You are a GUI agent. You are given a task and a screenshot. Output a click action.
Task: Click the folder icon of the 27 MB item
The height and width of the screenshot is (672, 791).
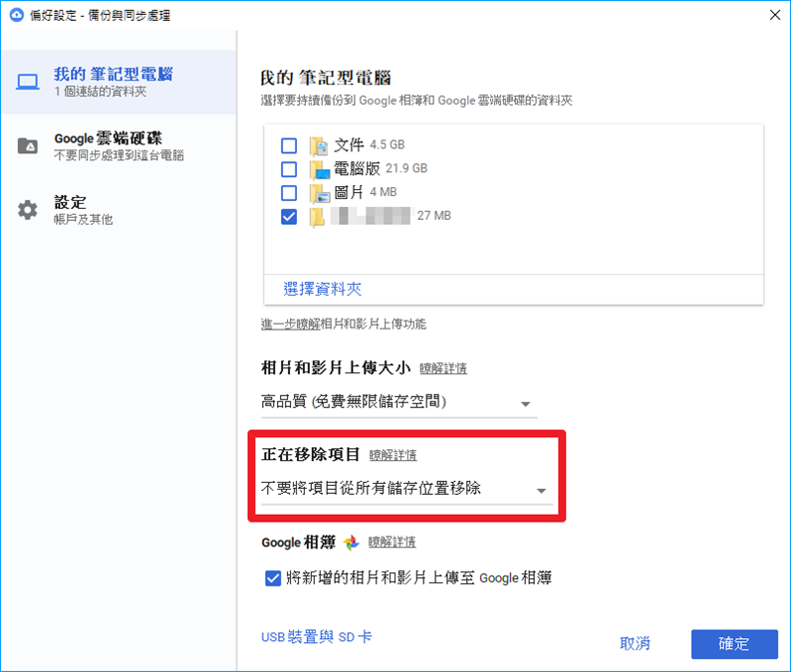coord(318,217)
